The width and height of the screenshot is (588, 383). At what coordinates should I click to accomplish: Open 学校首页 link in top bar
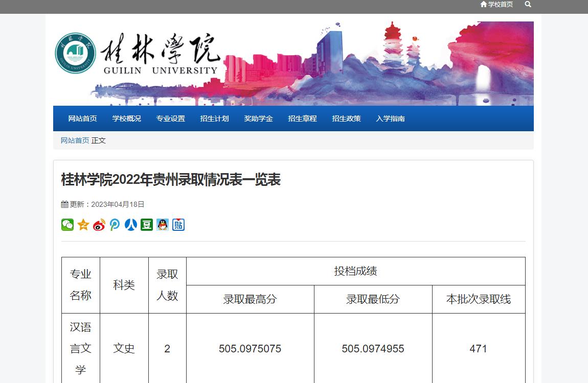click(x=500, y=4)
